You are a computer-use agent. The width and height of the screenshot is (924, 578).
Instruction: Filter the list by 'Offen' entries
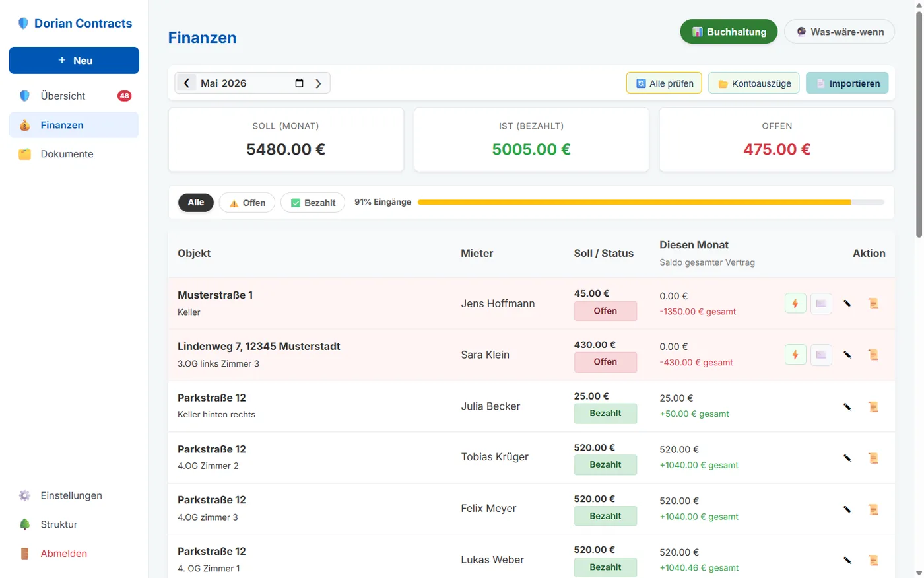[247, 203]
